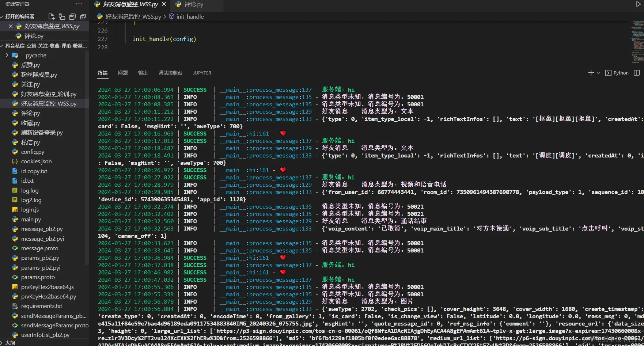Open the explorer more actions ellipsis
This screenshot has height=346, width=644.
point(79,4)
